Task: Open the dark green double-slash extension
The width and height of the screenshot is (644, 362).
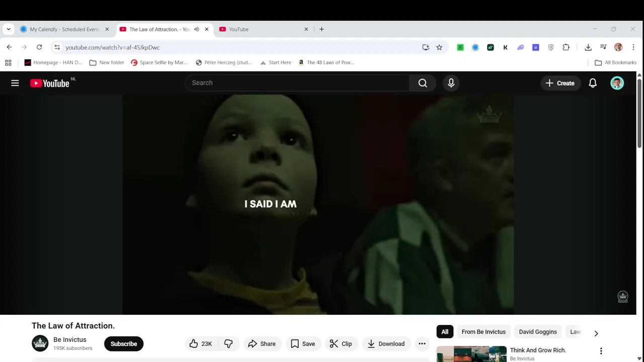Action: [x=491, y=47]
